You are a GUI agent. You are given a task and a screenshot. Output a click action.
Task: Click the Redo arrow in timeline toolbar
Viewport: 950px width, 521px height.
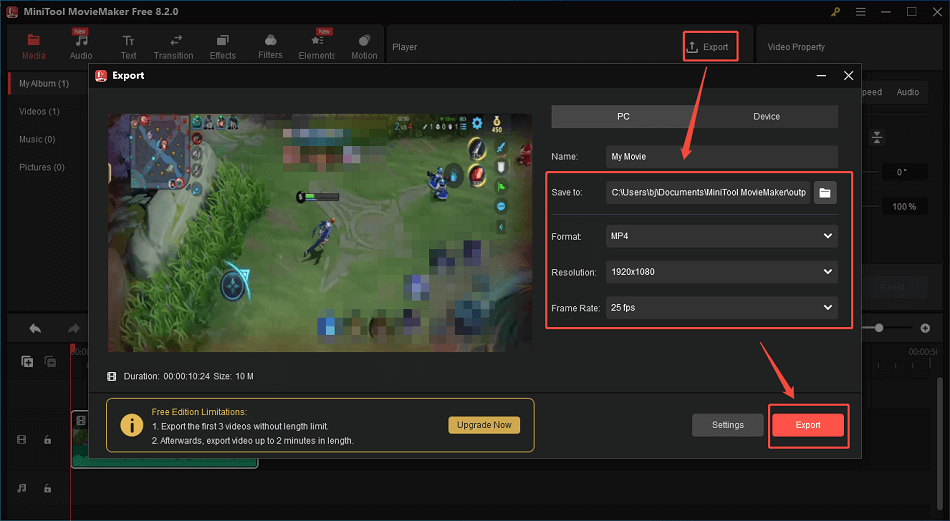coord(73,328)
